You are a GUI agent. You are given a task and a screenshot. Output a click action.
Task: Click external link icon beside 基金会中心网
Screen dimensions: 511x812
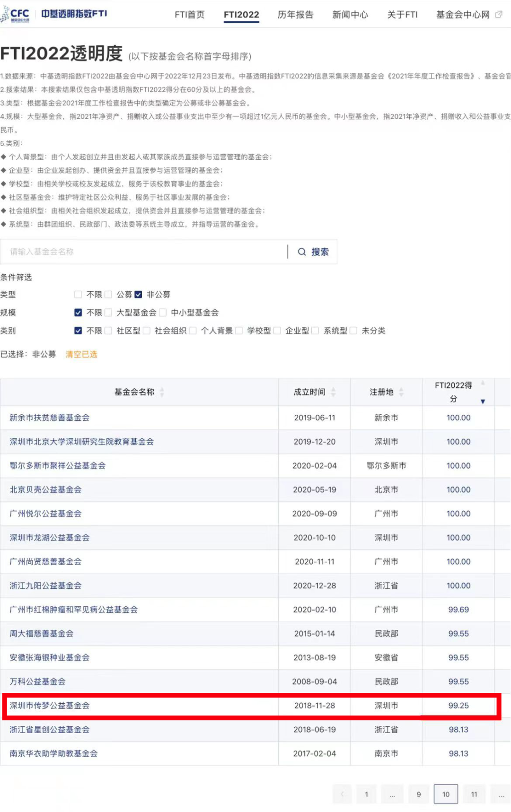(498, 15)
